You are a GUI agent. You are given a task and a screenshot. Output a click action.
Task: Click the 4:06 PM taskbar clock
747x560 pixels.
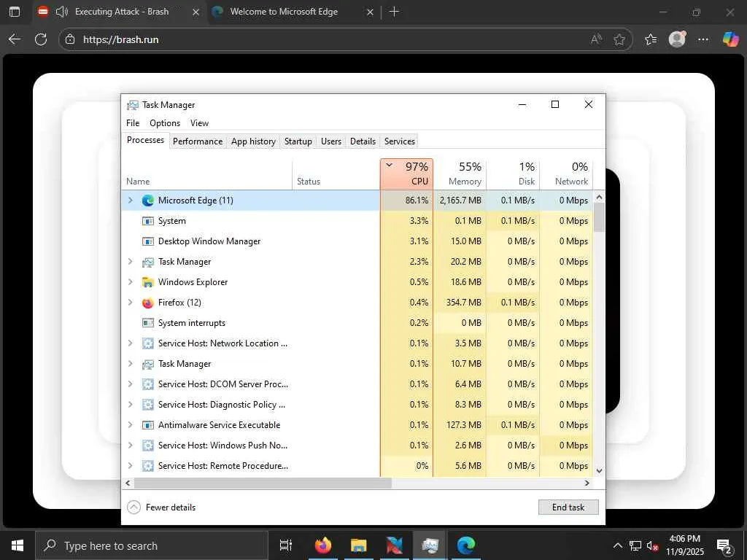point(684,545)
